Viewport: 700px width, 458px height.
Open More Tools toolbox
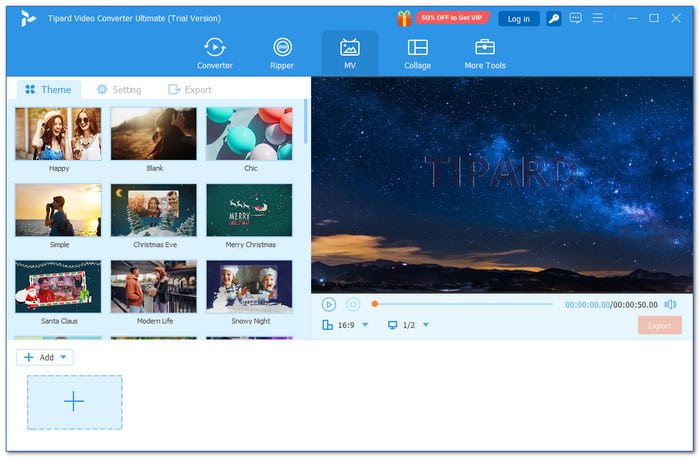click(485, 53)
